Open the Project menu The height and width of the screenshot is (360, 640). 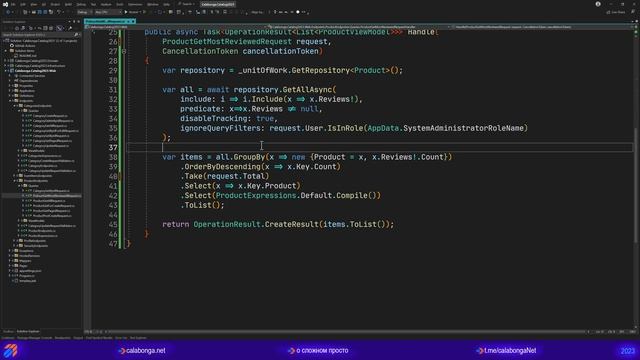[55, 4]
